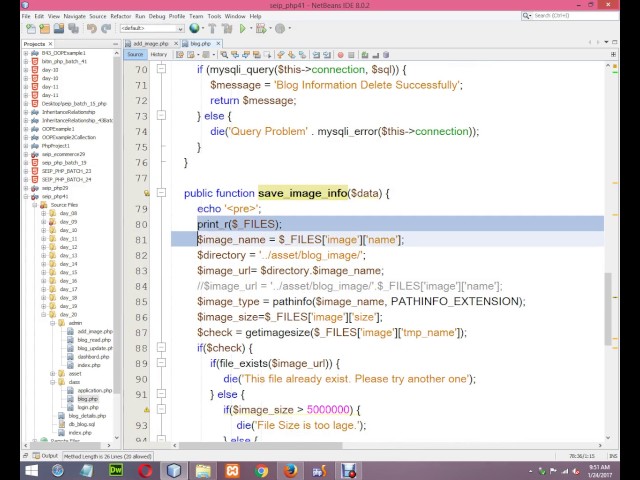Click the split editor icon at toolbar right

pyautogui.click(x=613, y=54)
